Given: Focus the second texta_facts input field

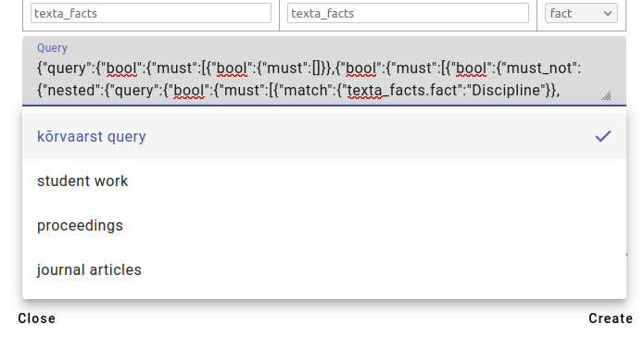Looking at the screenshot, I should (408, 13).
